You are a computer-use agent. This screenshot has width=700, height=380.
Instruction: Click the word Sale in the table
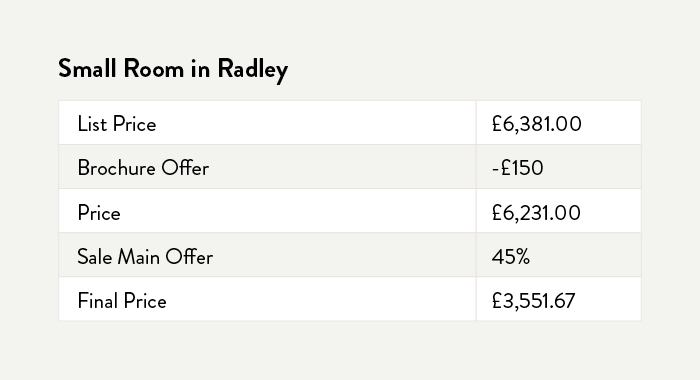click(94, 257)
